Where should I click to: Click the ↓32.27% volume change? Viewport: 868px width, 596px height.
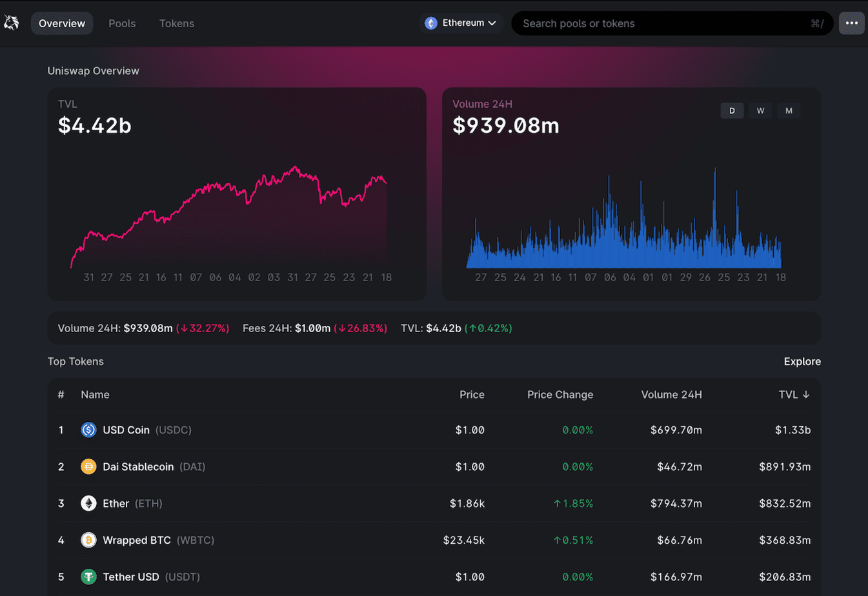point(203,328)
